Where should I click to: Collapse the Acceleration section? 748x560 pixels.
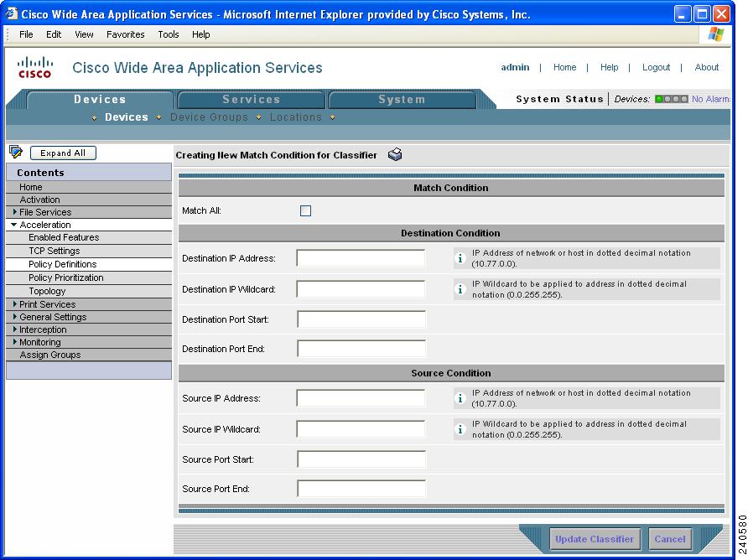(13, 224)
